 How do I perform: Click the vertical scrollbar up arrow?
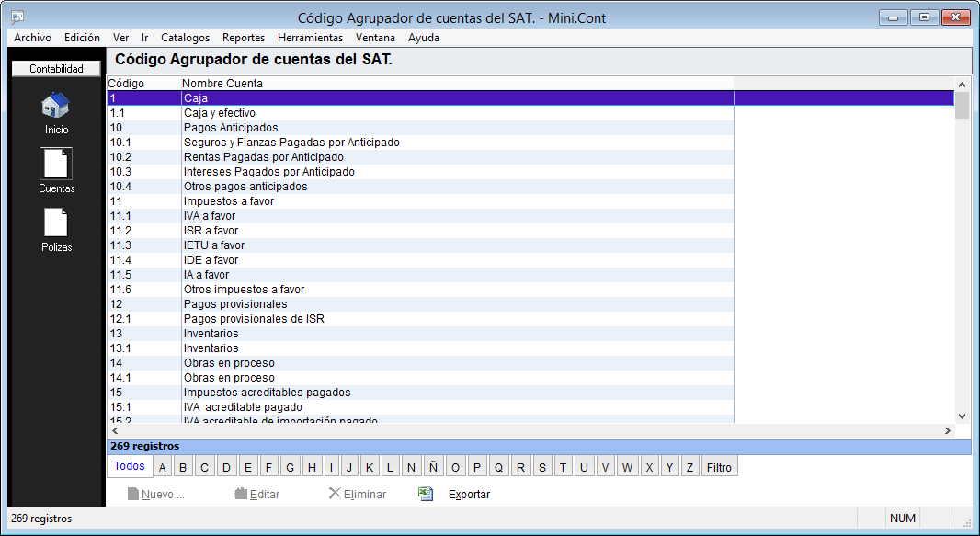(x=962, y=85)
